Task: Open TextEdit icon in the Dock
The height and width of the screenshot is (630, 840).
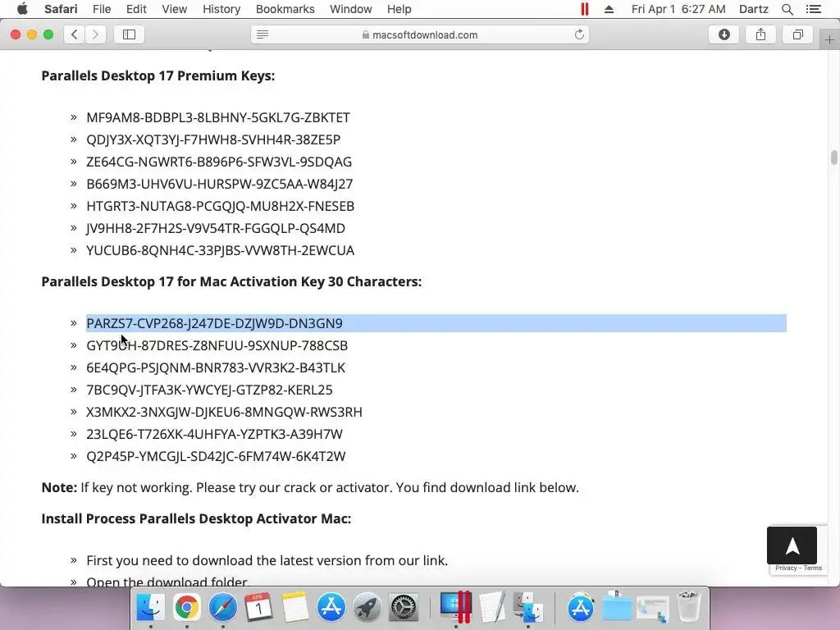Action: (x=492, y=607)
